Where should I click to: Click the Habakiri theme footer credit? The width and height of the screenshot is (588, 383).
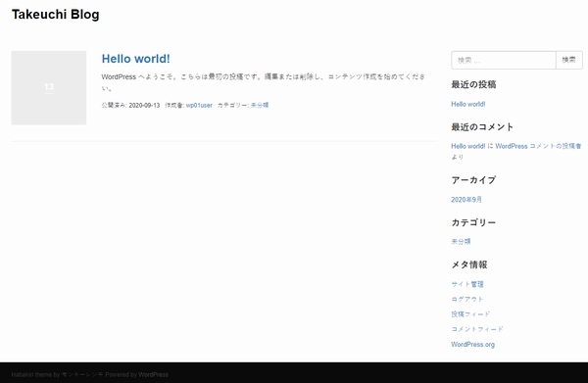click(89, 375)
